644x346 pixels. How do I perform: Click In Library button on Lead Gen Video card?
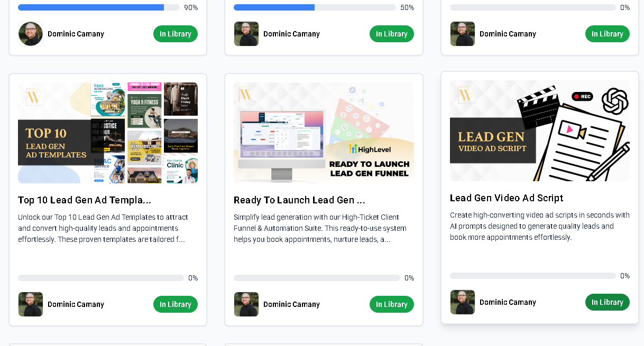608,302
